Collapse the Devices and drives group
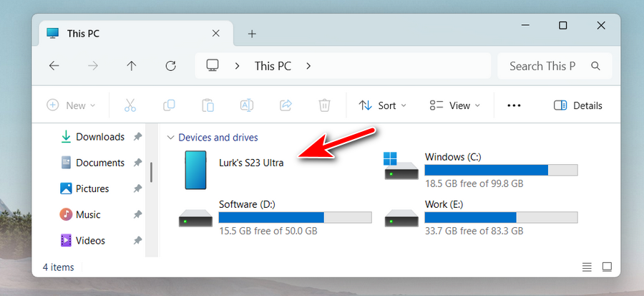644x296 pixels. click(x=170, y=138)
